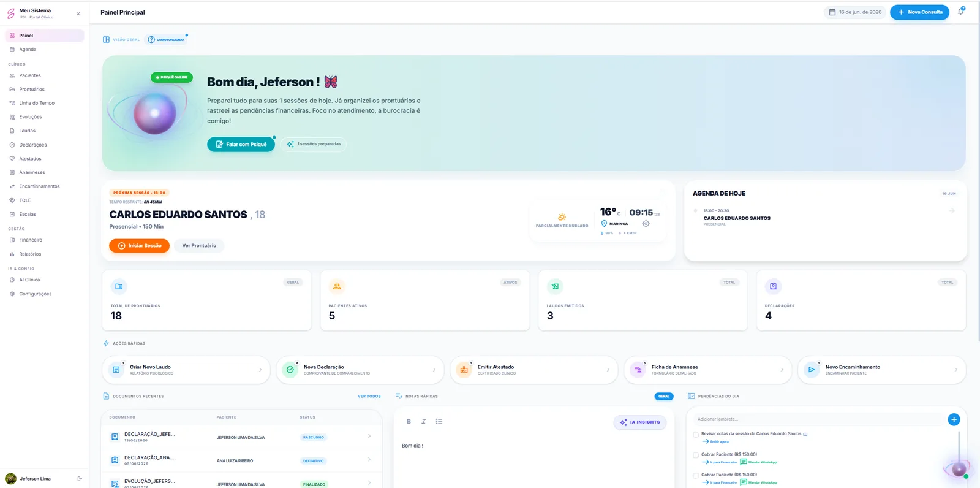Open the notifications bell
Image resolution: width=980 pixels, height=488 pixels.
[x=960, y=12]
